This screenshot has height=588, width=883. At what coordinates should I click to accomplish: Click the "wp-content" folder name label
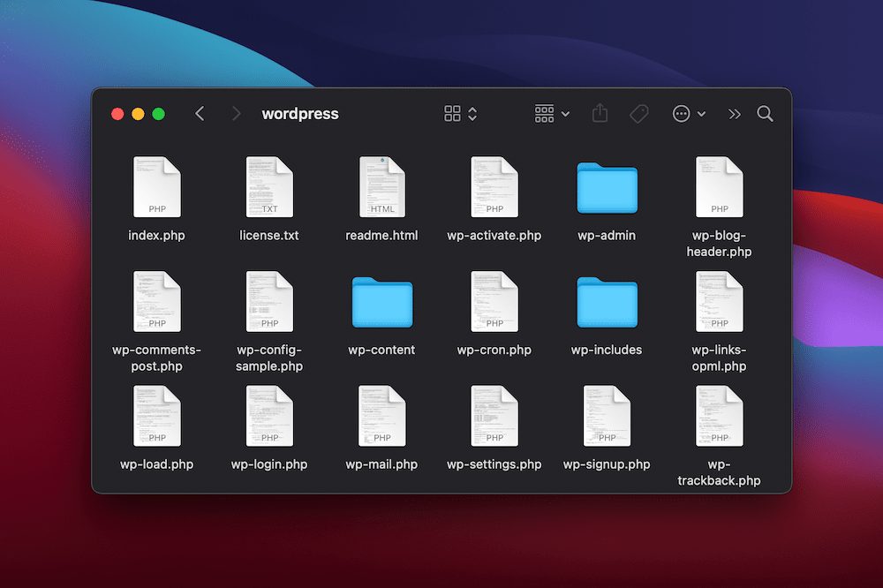(x=381, y=350)
